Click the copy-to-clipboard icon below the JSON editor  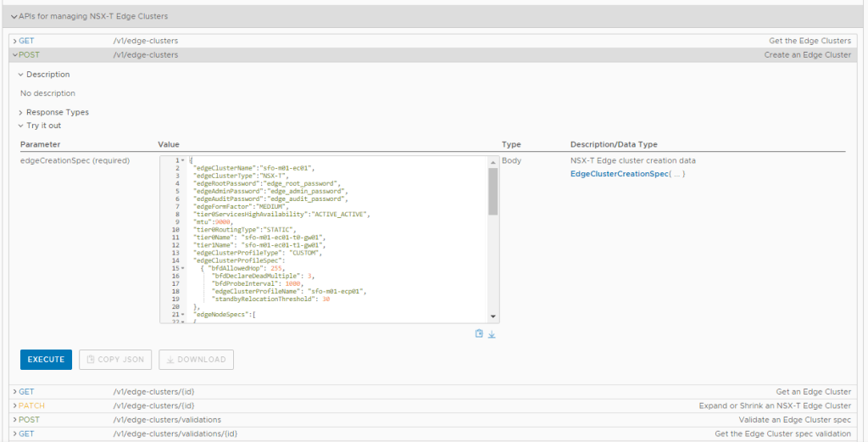point(480,334)
